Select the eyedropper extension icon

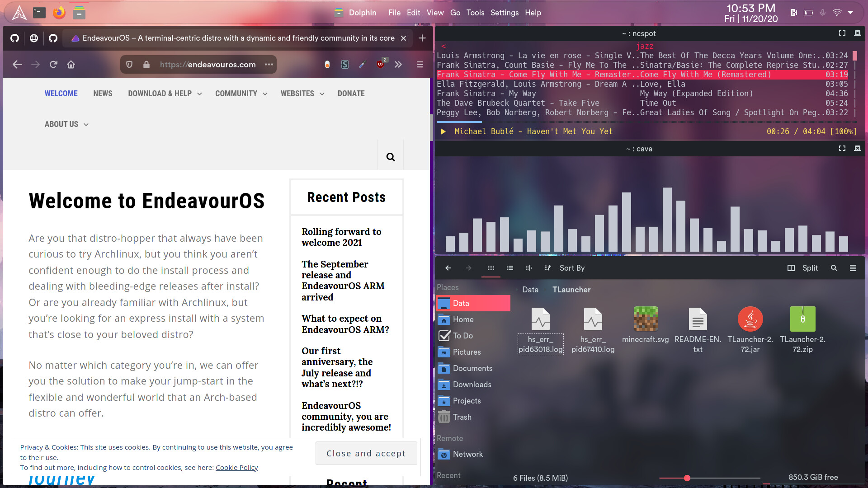click(x=362, y=65)
